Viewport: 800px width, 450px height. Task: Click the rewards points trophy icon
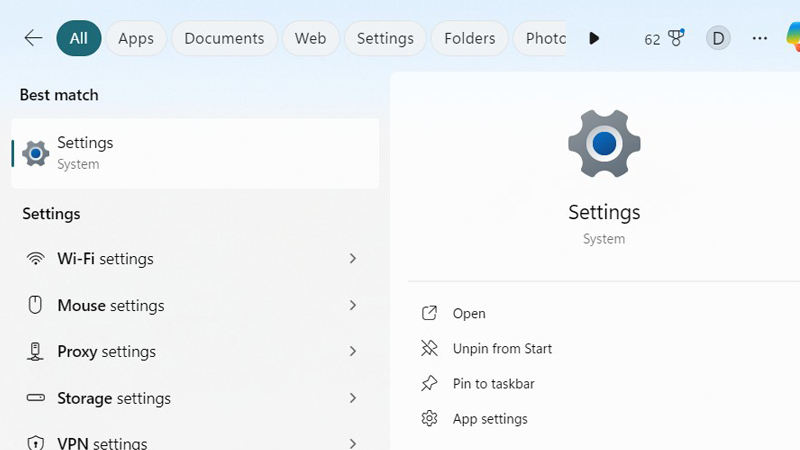click(677, 38)
